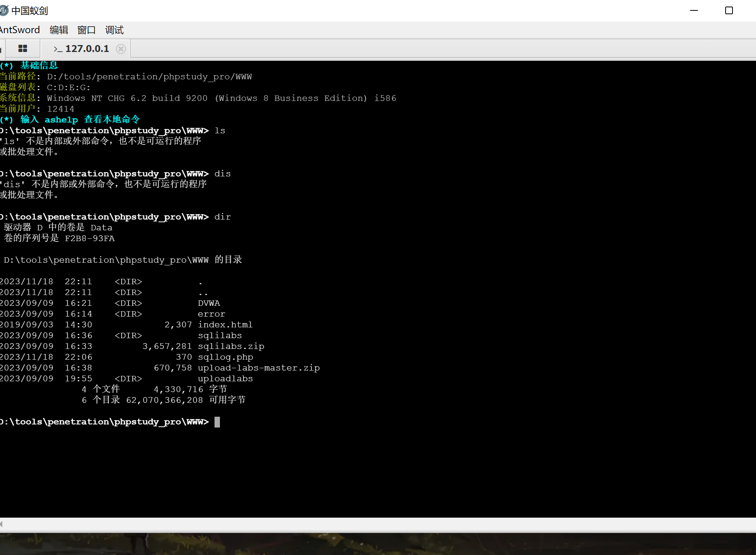756x555 pixels.
Task: Click the DVWA directory entry
Action: coord(209,303)
